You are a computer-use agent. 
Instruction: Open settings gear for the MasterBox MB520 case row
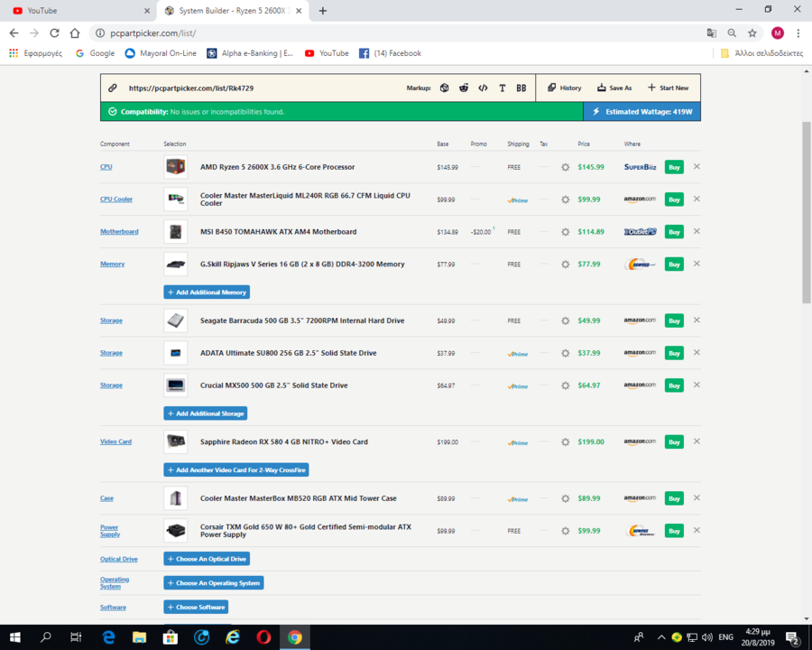coord(566,498)
